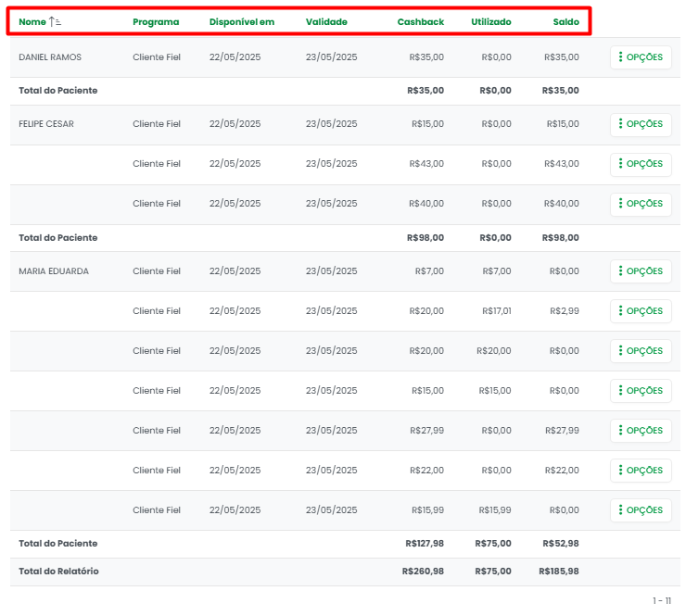Sort by the Cashback column header
The width and height of the screenshot is (686, 616).
tap(420, 21)
